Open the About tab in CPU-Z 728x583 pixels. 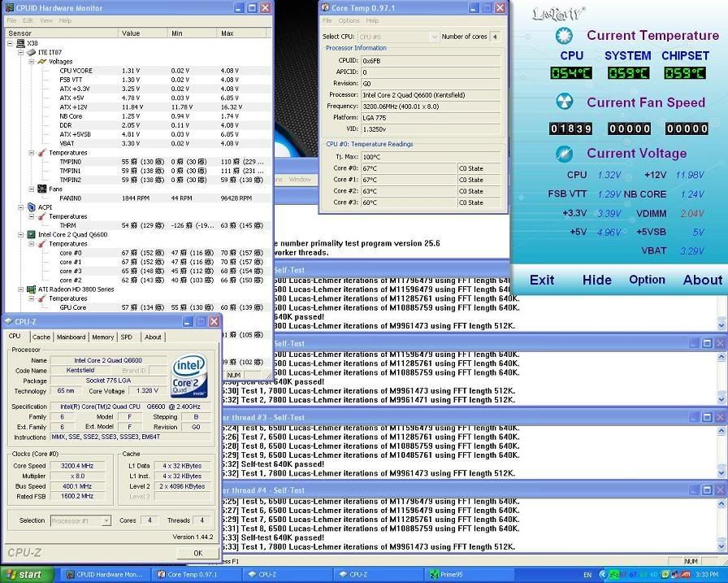click(x=153, y=337)
